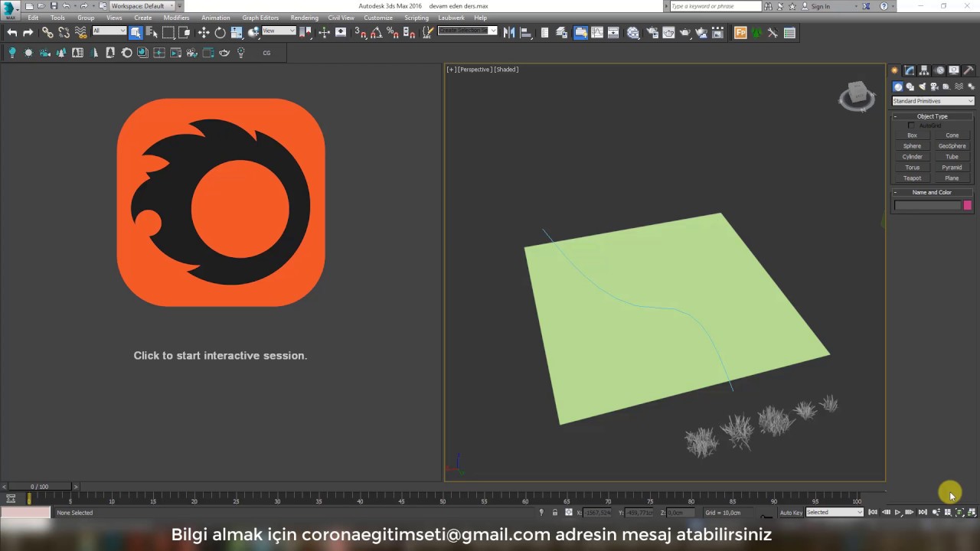Open Named Selection Sets dropdown arrow

click(493, 31)
